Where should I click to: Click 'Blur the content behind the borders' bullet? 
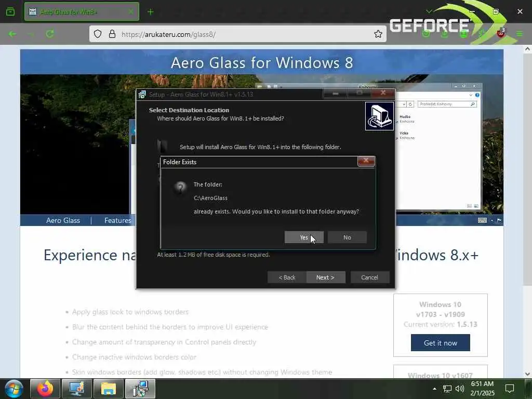pos(170,327)
